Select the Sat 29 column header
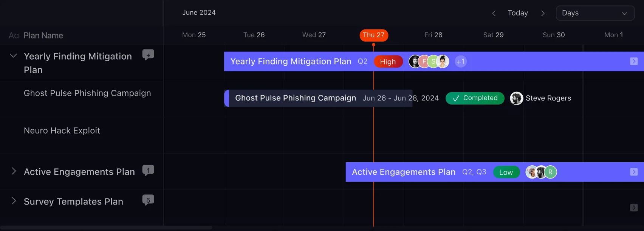Image resolution: width=644 pixels, height=231 pixels. pyautogui.click(x=494, y=35)
